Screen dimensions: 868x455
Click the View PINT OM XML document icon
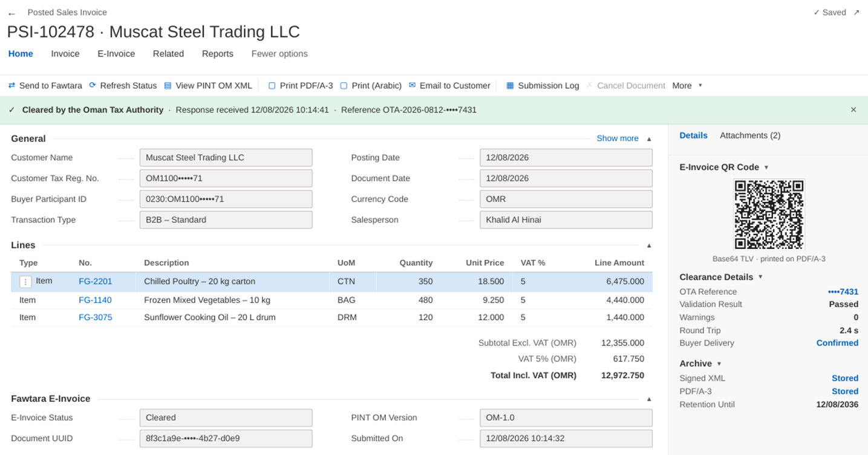pyautogui.click(x=168, y=85)
